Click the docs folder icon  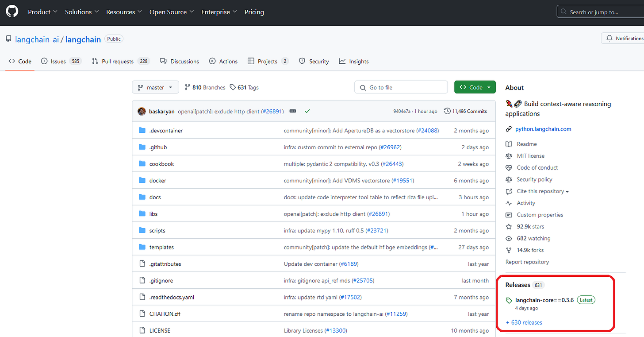click(142, 197)
